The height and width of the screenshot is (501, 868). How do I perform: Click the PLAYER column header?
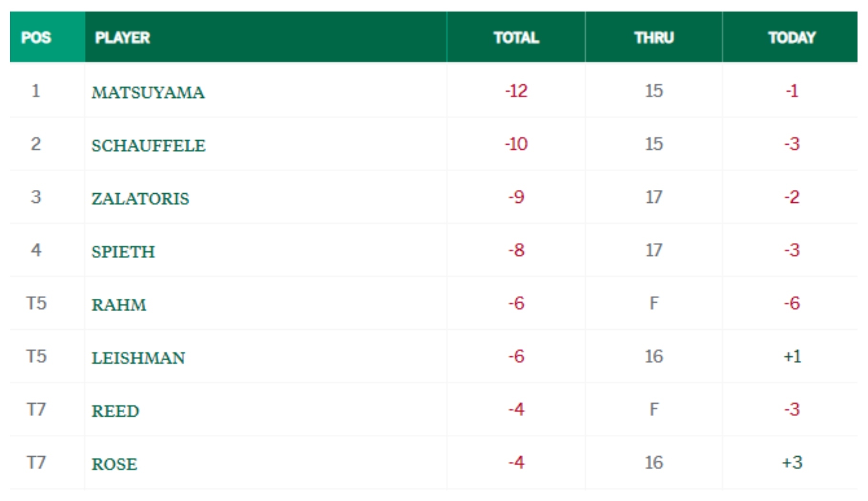click(123, 38)
